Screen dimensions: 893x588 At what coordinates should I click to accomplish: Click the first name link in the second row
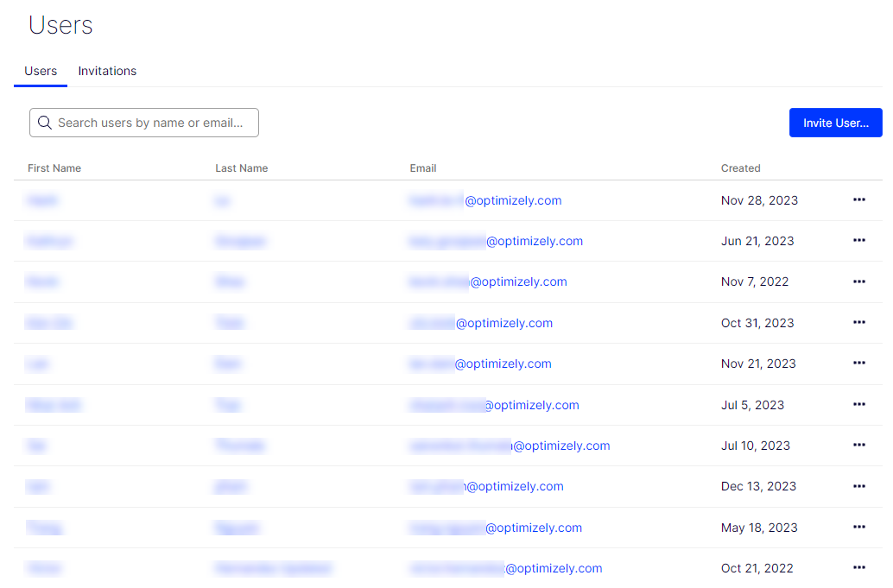pyautogui.click(x=50, y=240)
